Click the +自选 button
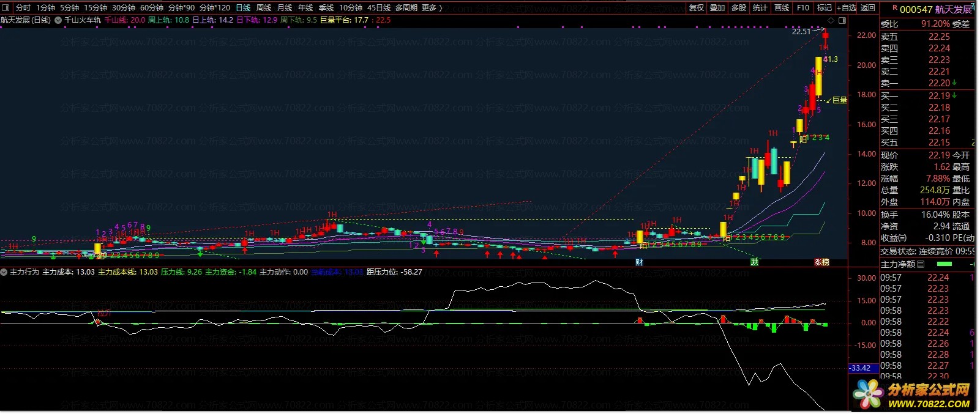 point(847,8)
